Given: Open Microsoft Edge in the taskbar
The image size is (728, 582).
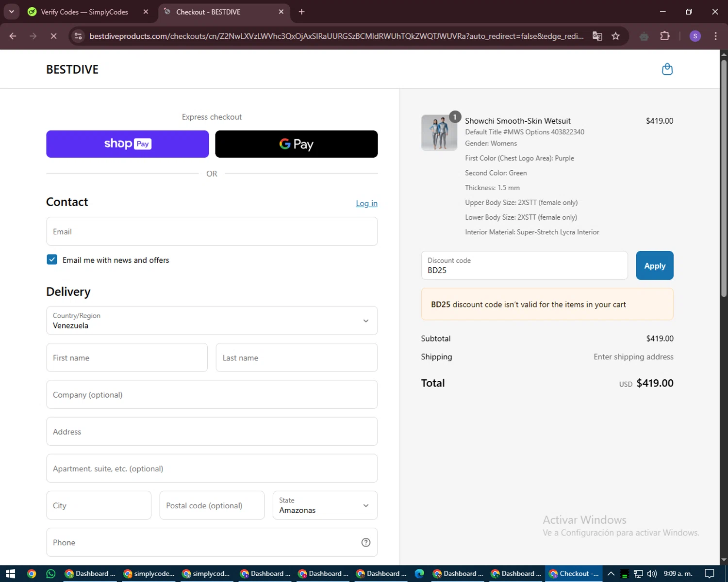Looking at the screenshot, I should [x=419, y=574].
